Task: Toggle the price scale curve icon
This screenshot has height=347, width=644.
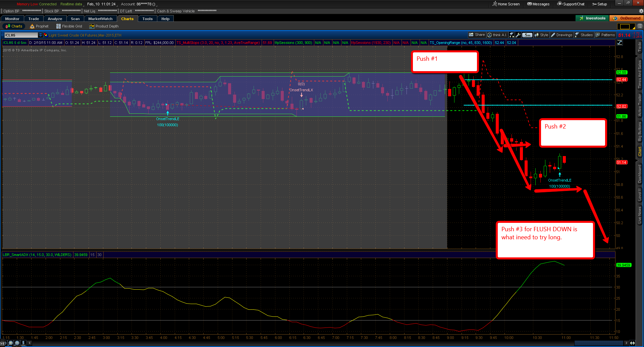Action: [x=620, y=43]
